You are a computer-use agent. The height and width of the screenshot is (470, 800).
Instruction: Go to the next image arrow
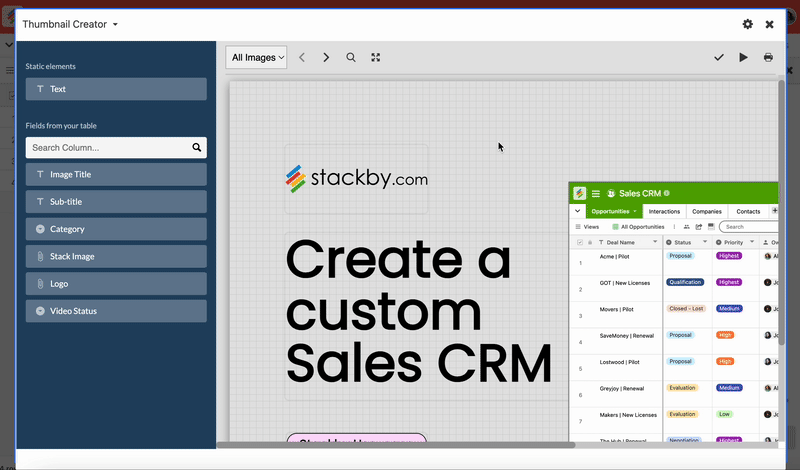326,57
